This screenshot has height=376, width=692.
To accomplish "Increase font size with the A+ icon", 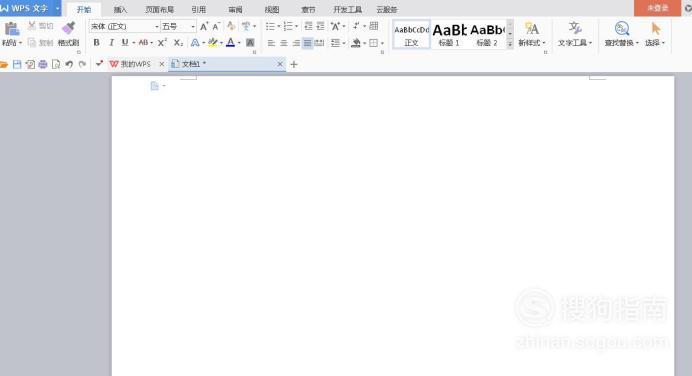I will [x=204, y=26].
